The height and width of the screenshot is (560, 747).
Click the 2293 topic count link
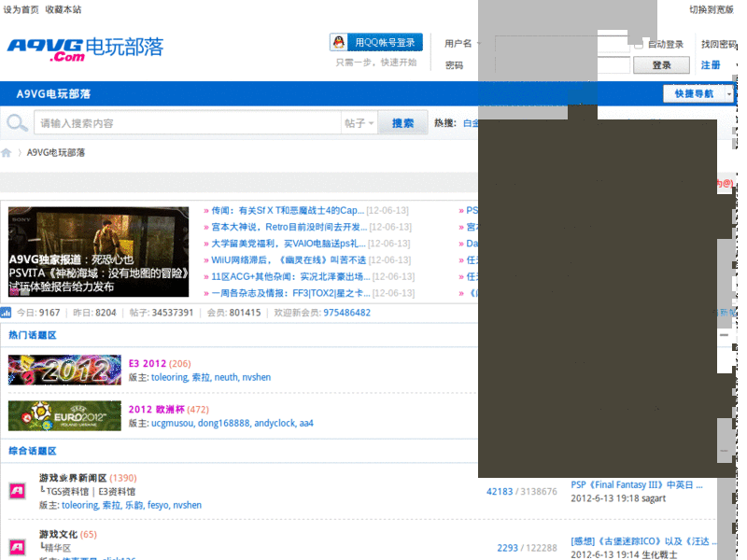pos(507,548)
